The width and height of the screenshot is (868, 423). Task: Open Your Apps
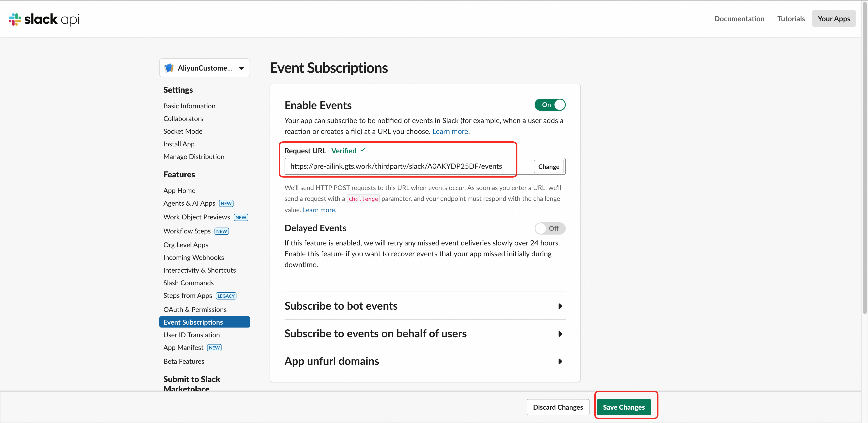click(834, 19)
